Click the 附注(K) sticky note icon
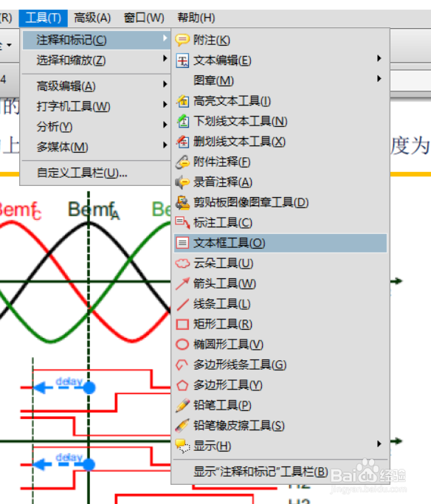This screenshot has width=431, height=504. click(182, 40)
